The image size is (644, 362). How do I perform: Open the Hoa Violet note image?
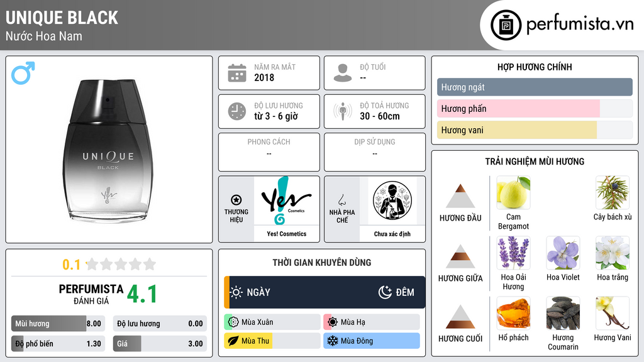tap(563, 253)
